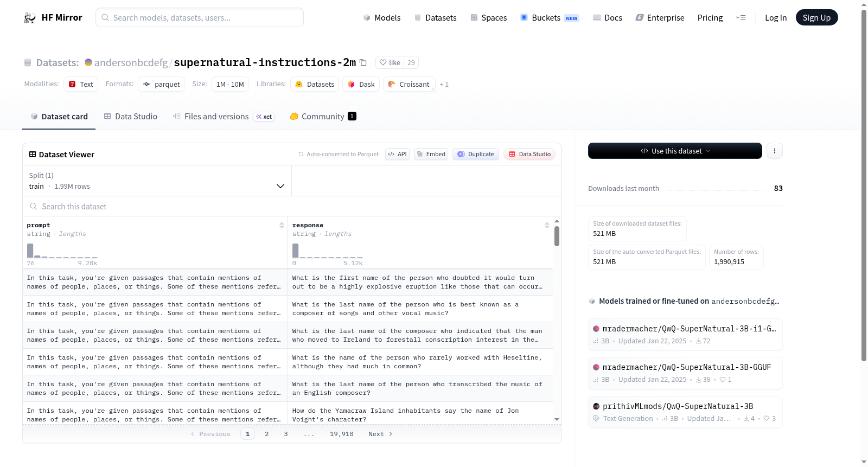Open mradermacher/QwQ-SuperNatural-3B-GGUF model card
Screen dimensions: 868x467
pos(685,373)
